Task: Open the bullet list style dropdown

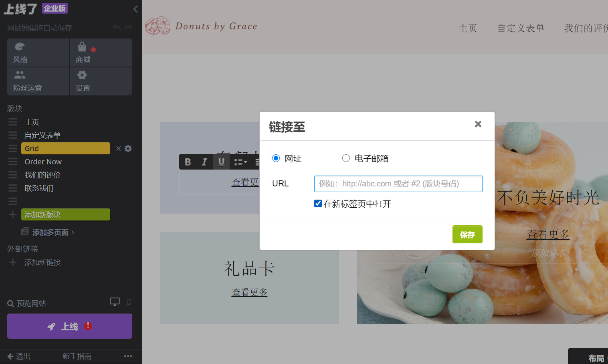Action: [240, 162]
